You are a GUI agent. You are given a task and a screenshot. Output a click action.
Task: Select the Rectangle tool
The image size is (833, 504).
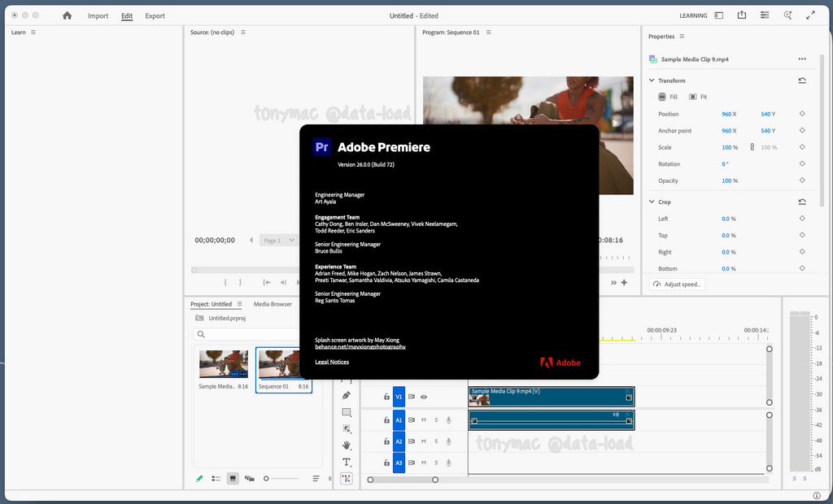tap(347, 412)
